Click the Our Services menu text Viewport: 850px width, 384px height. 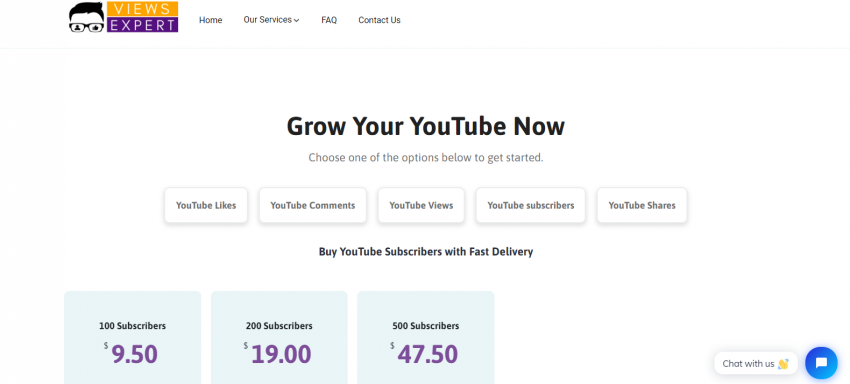tap(268, 20)
